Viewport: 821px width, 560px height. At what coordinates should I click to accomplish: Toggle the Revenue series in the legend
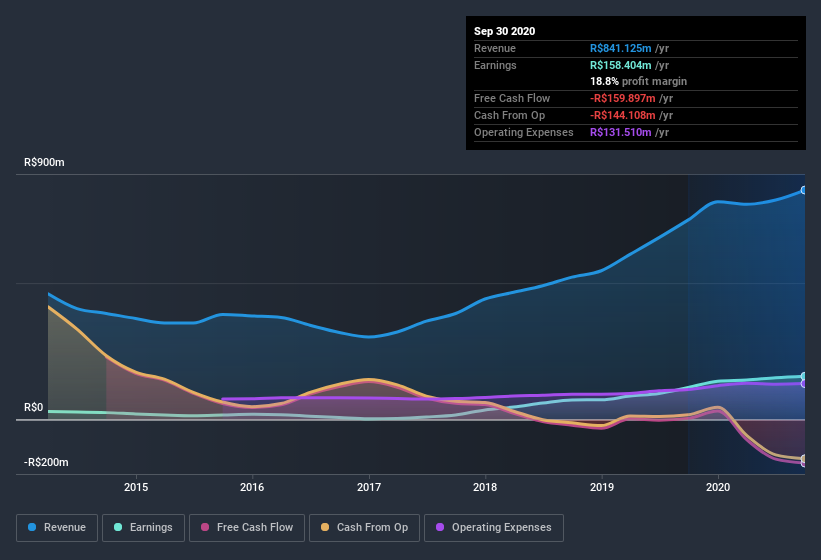[x=57, y=527]
